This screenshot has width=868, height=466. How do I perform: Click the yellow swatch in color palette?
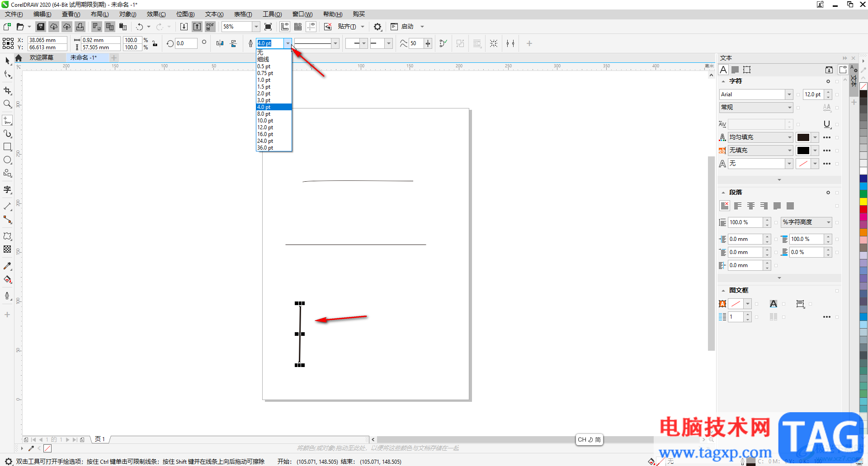click(x=863, y=202)
